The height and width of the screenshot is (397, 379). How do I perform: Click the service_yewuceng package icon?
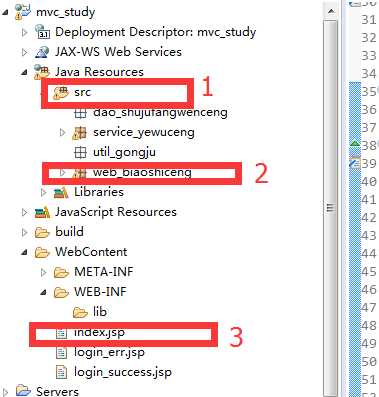[80, 133]
